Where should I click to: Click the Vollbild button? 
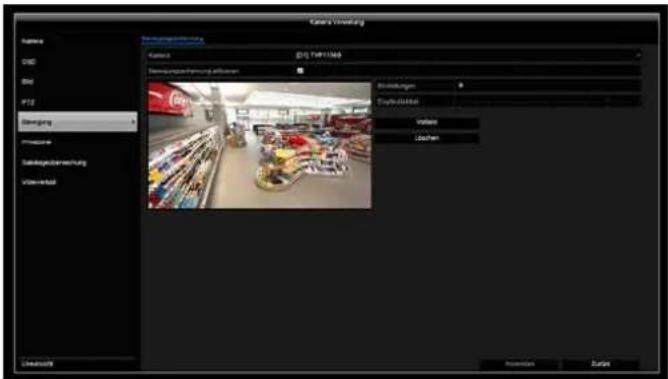427,122
